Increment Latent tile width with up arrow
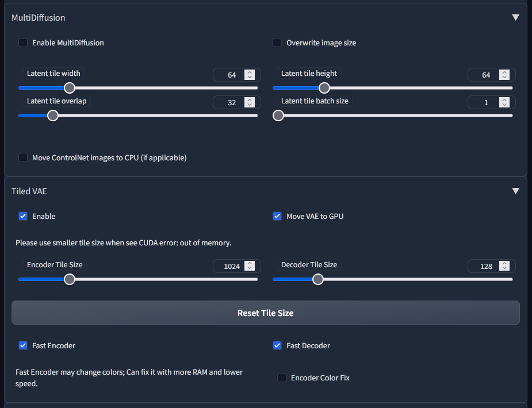Screen dimensions: 532x408 click(x=249, y=72)
